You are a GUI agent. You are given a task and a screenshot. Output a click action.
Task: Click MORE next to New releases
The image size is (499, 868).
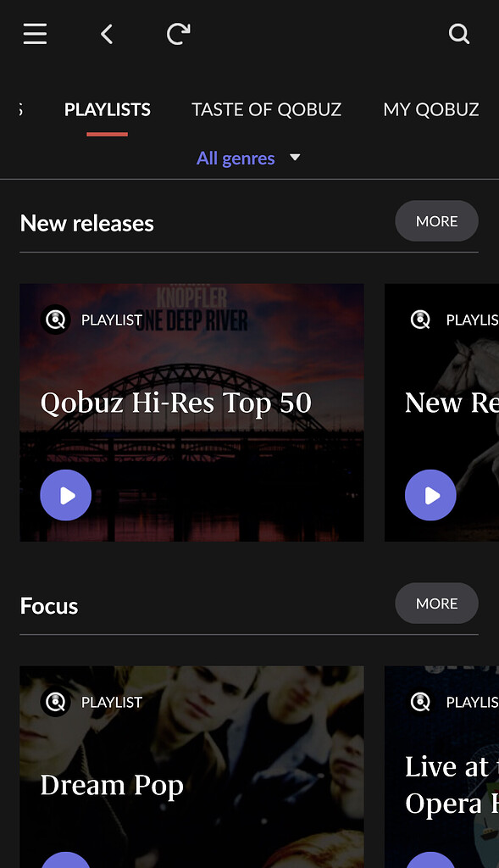point(436,220)
